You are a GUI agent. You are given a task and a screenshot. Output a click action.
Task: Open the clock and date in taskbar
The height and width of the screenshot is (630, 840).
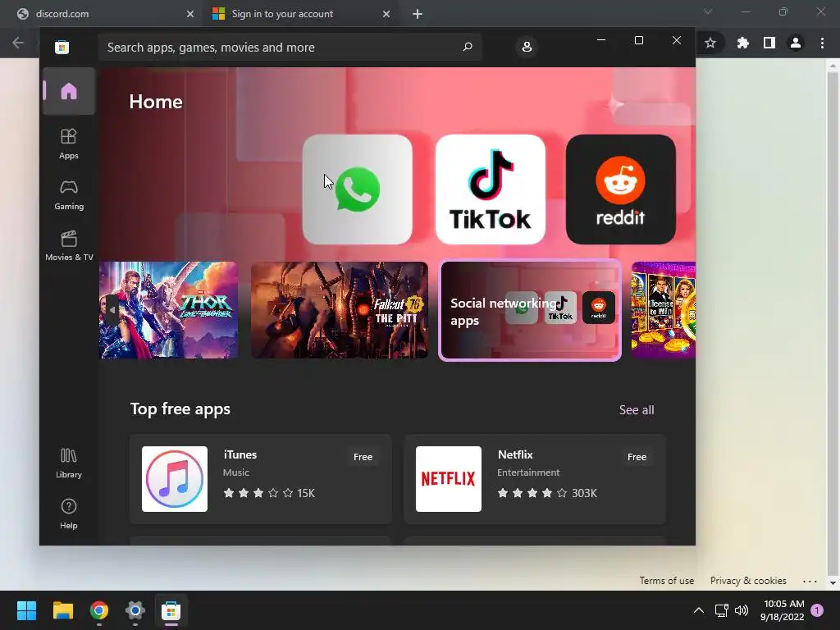[783, 610]
